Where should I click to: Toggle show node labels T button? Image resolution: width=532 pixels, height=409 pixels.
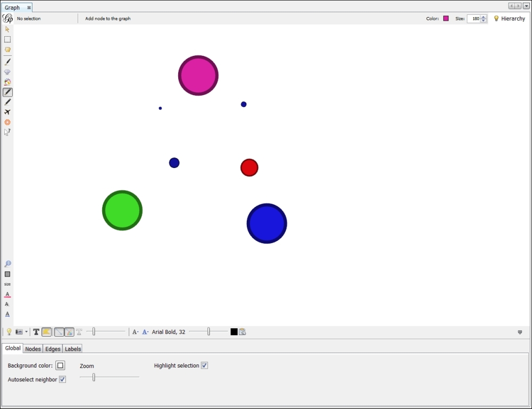point(36,332)
